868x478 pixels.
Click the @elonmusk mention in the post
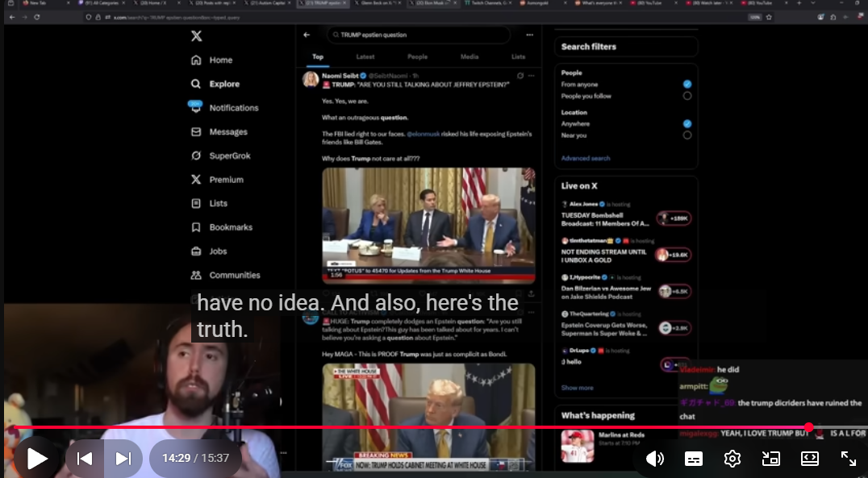(x=423, y=134)
